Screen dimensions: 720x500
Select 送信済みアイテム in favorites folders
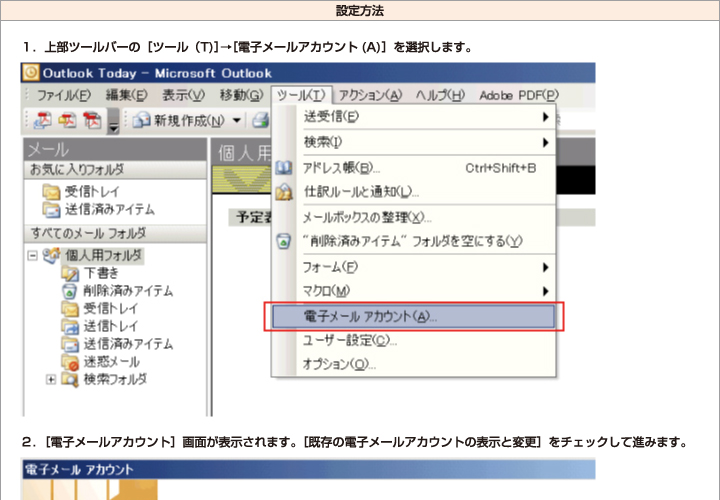click(99, 209)
